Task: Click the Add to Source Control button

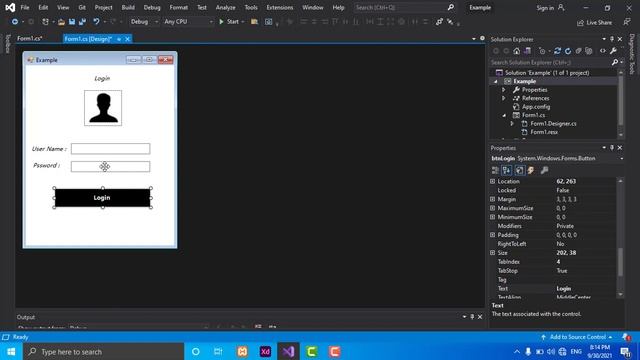Action: [577, 337]
